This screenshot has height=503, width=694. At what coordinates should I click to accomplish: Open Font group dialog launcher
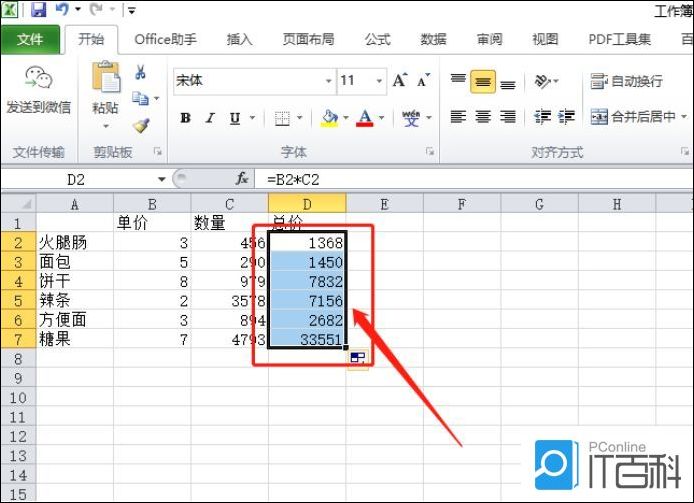[x=430, y=152]
